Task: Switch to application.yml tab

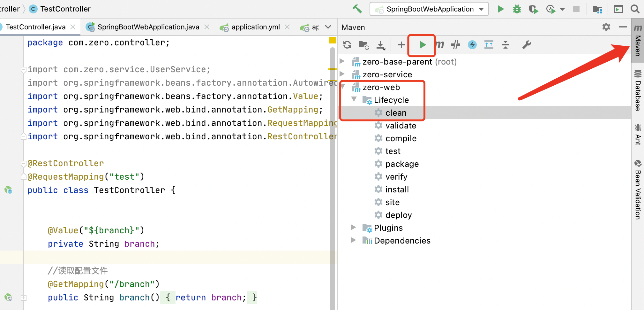Action: 256,27
